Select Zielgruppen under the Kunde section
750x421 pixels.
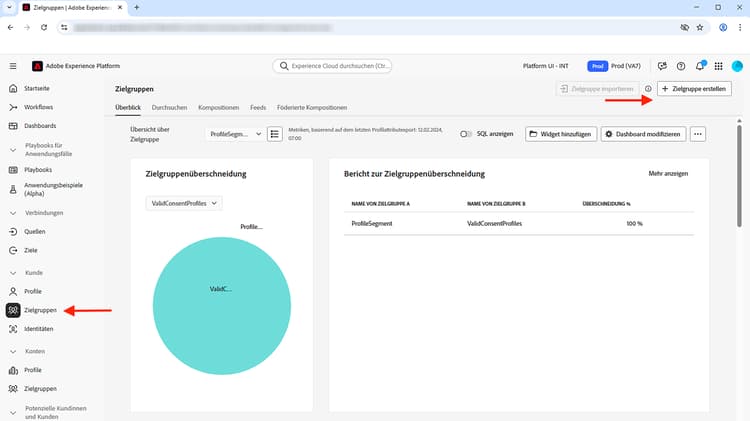click(40, 310)
